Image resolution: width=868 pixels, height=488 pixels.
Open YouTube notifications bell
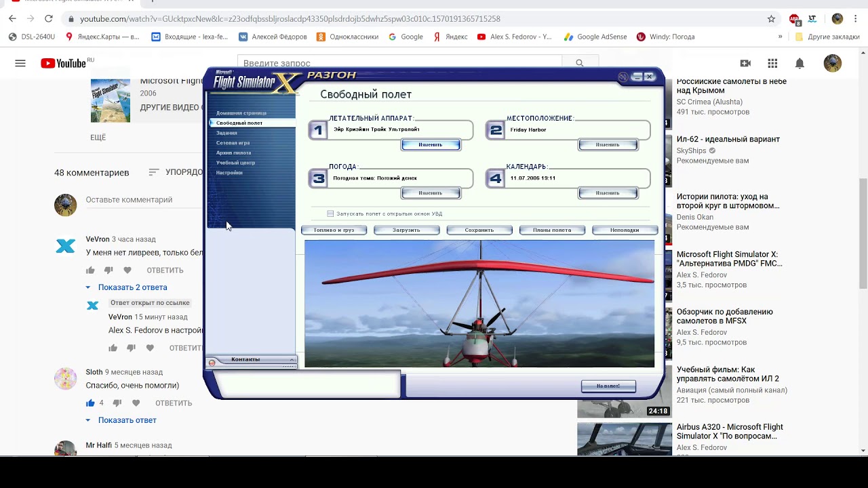coord(800,63)
